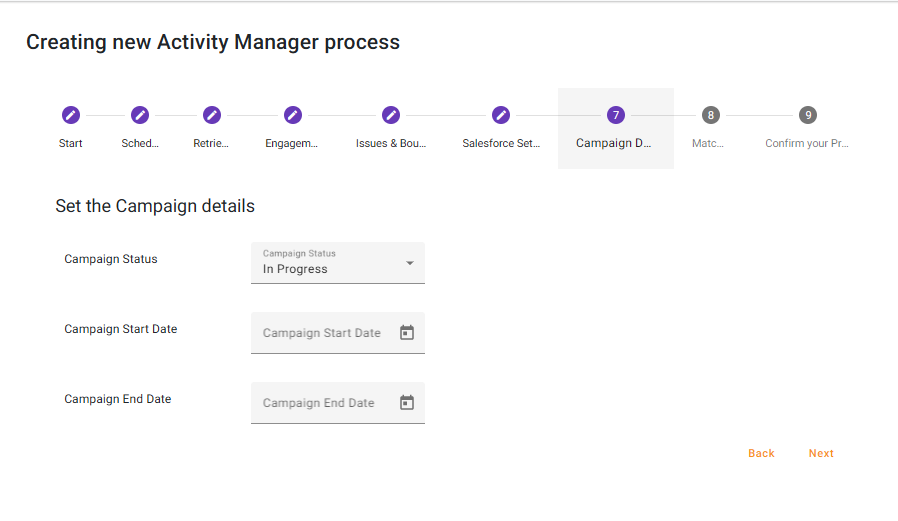
Task: Jump to step 8 circle
Action: click(x=709, y=115)
